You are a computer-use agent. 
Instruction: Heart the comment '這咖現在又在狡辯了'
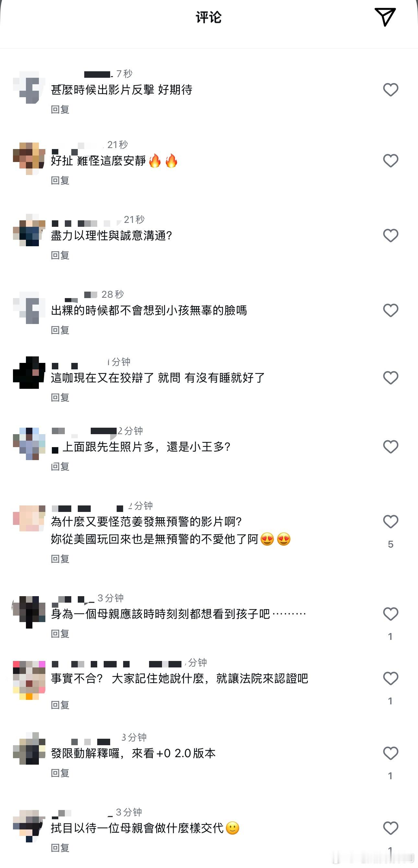click(391, 378)
